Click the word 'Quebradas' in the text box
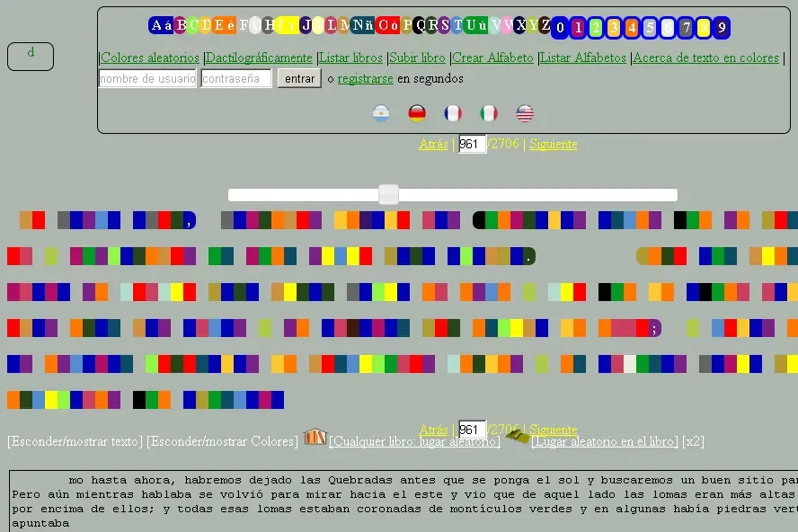 coord(360,480)
